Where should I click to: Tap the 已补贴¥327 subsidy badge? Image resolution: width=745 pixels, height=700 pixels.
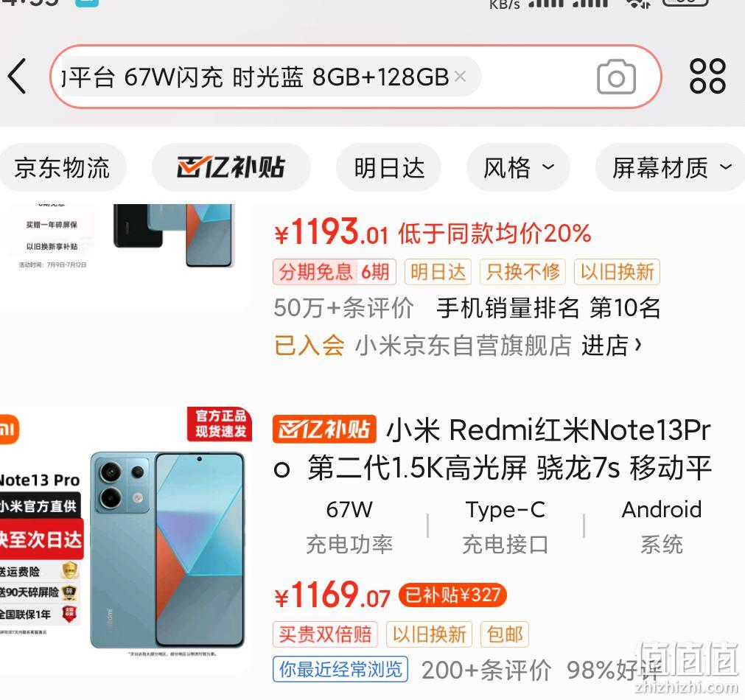452,595
